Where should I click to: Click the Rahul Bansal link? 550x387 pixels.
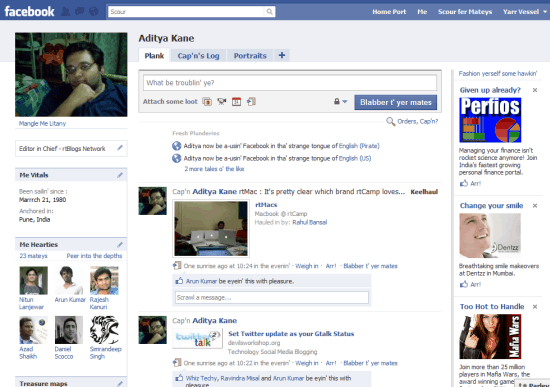(309, 222)
